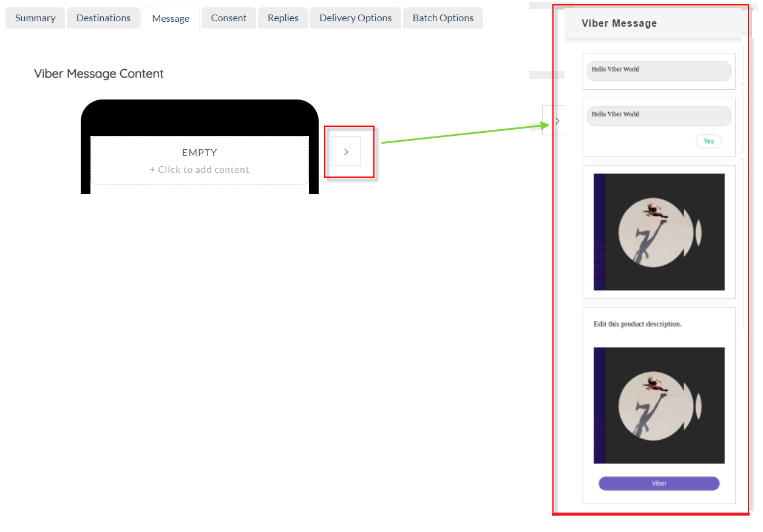Image resolution: width=763 pixels, height=532 pixels.
Task: Select the image in the product description template
Action: (x=659, y=405)
